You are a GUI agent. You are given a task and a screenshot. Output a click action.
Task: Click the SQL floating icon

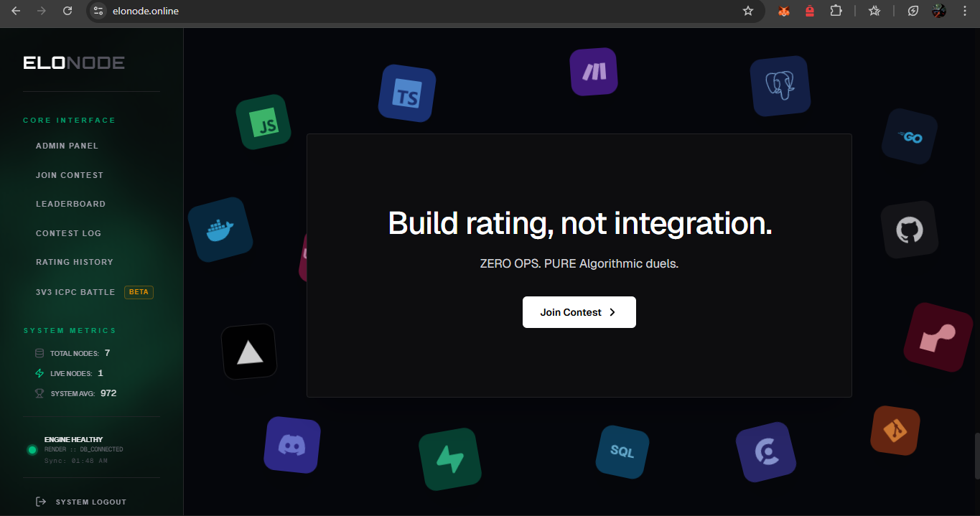point(622,451)
